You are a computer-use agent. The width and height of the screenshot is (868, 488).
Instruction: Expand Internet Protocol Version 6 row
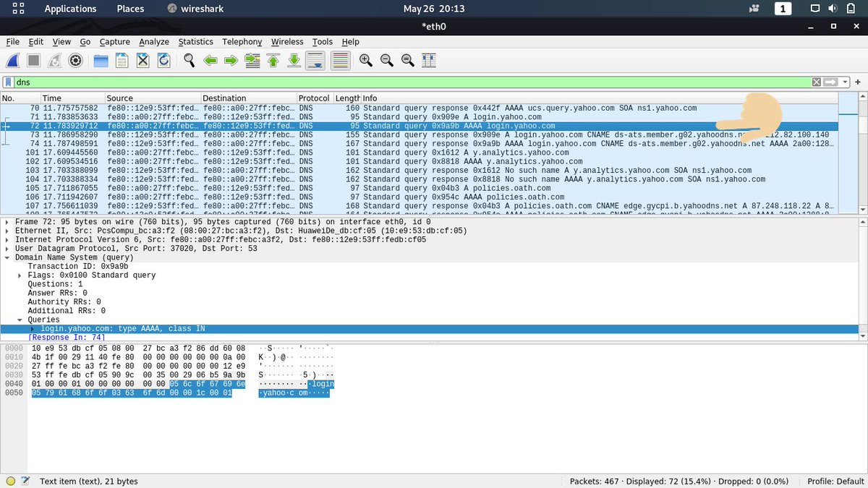7,239
